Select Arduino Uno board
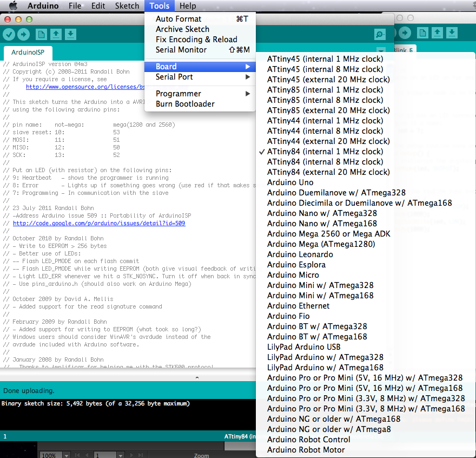The height and width of the screenshot is (458, 476). tap(366, 182)
